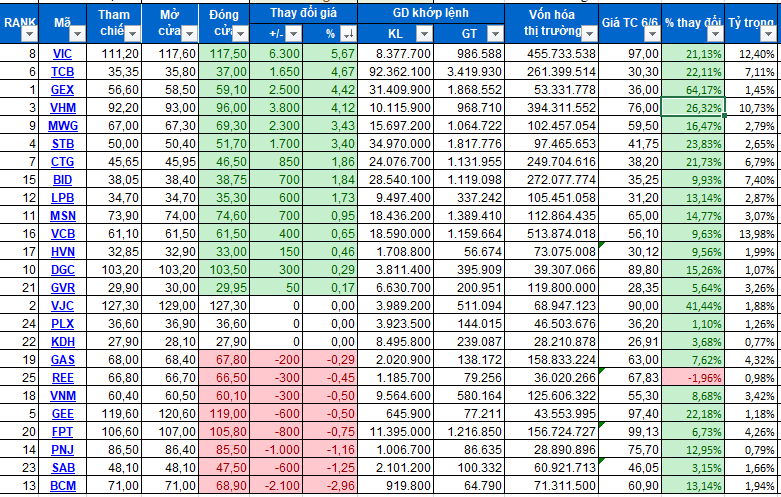Select the Thay đổi giá header cell

(x=303, y=13)
